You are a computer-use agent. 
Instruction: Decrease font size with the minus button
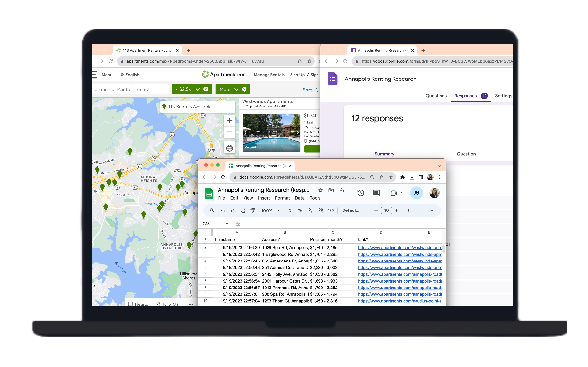pos(376,210)
